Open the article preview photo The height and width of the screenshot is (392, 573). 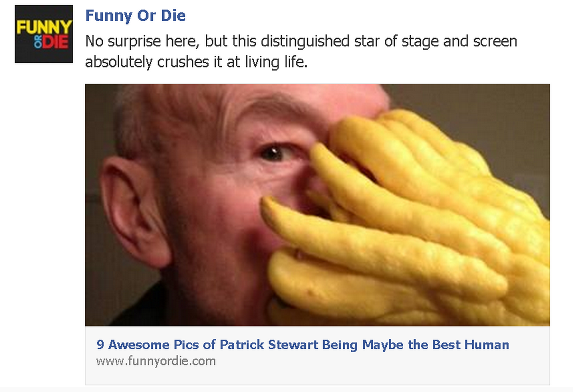[x=317, y=205]
